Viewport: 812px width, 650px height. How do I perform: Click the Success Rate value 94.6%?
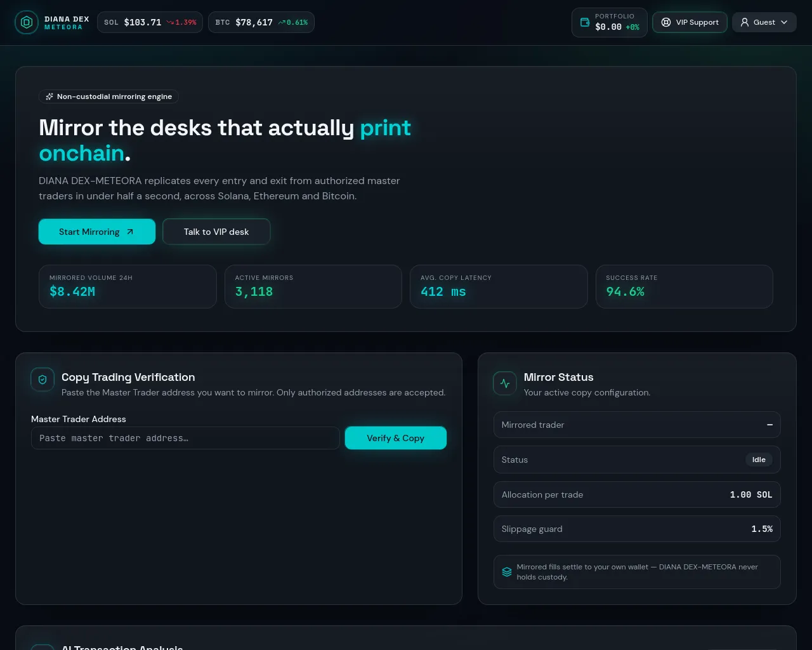[625, 291]
